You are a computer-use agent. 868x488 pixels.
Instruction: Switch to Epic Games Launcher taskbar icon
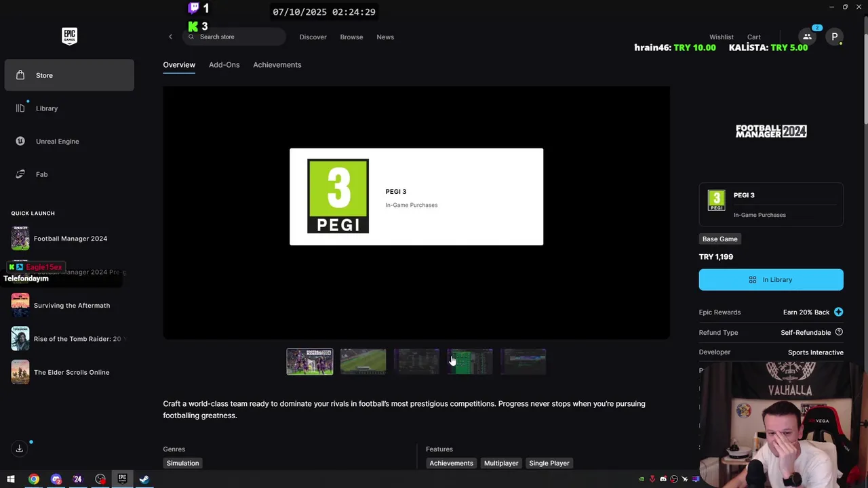122,479
